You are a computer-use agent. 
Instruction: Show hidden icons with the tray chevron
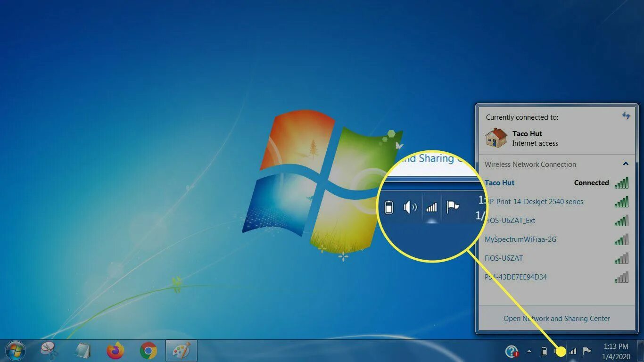coord(529,351)
